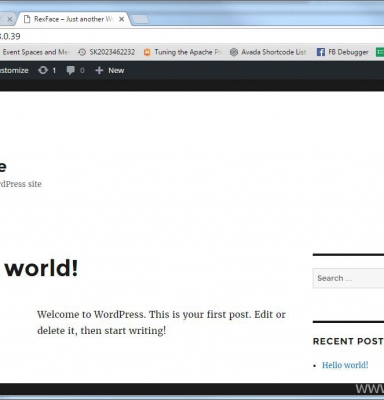
Task: Focus the Search … field
Action: click(348, 278)
